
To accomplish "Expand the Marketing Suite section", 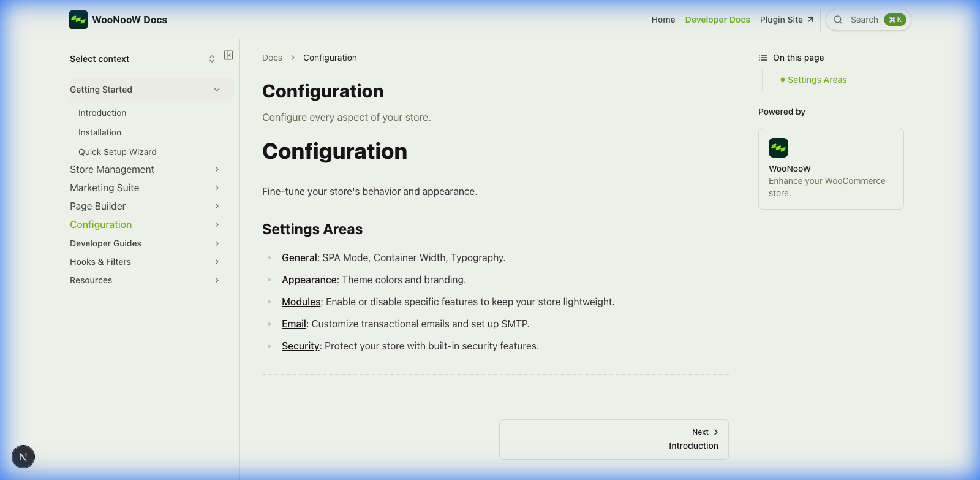I will (x=217, y=188).
